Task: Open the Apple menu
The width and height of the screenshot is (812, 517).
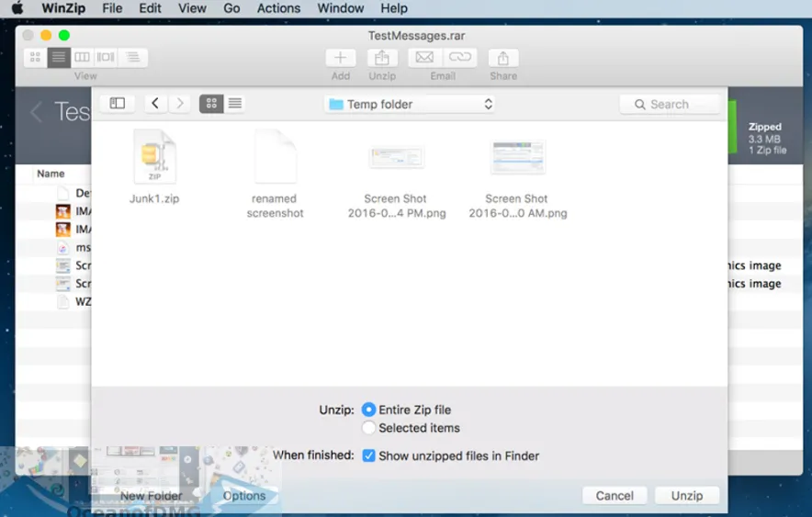Action: 17,8
